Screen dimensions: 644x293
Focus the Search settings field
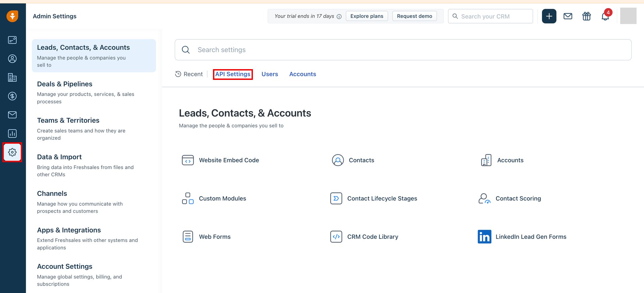tap(403, 50)
